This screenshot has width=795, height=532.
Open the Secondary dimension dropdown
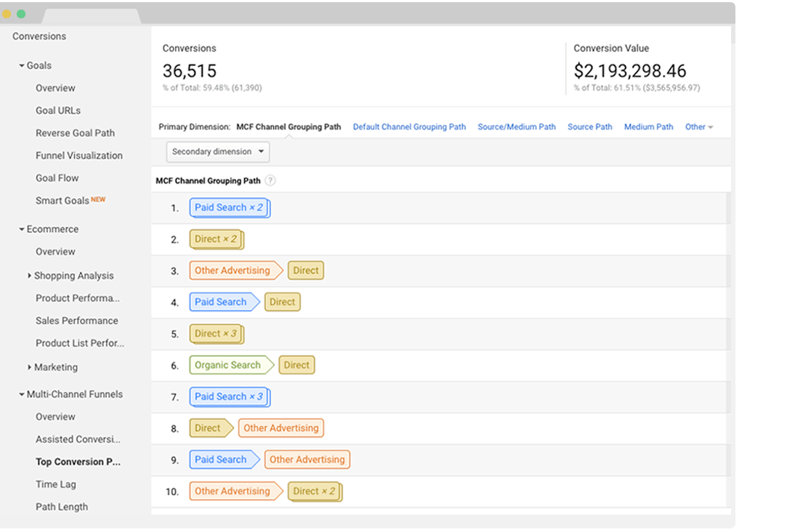[x=218, y=152]
